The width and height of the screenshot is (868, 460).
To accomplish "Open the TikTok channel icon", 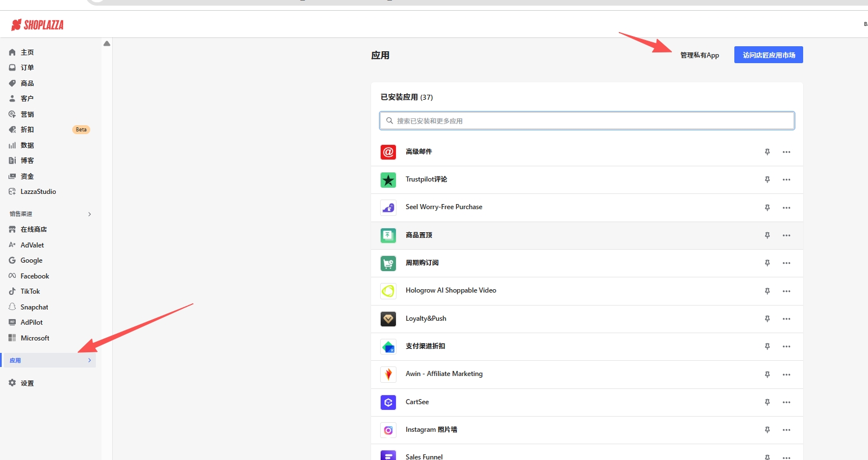I will pyautogui.click(x=12, y=291).
